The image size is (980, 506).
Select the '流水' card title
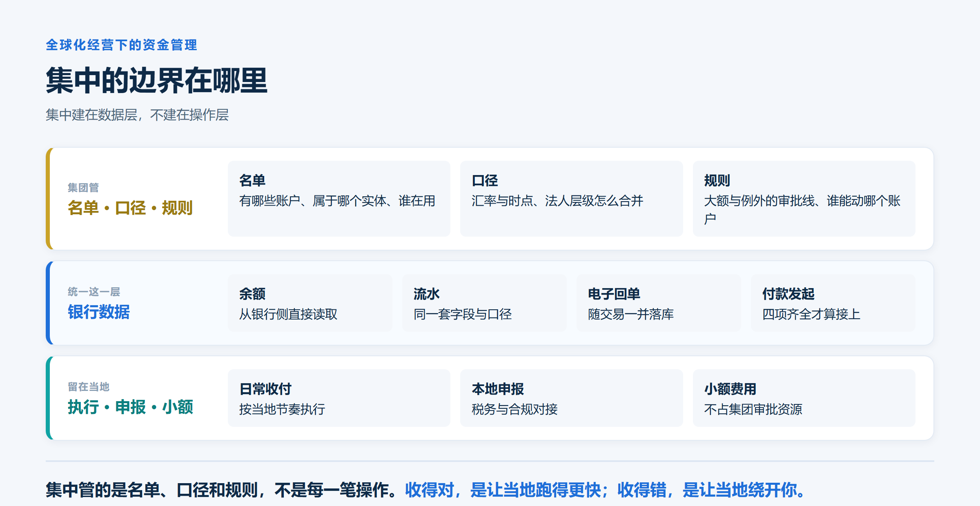coord(427,294)
